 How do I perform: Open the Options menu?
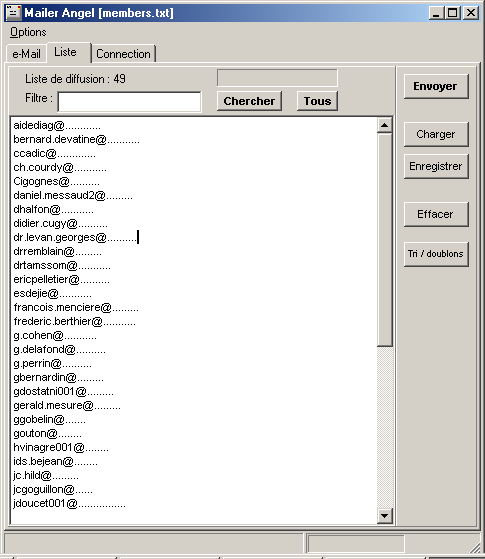click(x=28, y=32)
